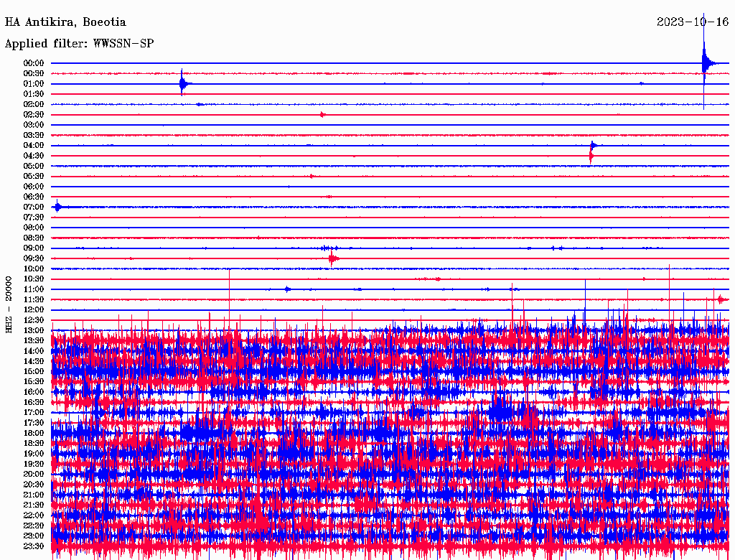
Task: Click the HHZ - 20000 vertical axis label
Action: pos(9,304)
